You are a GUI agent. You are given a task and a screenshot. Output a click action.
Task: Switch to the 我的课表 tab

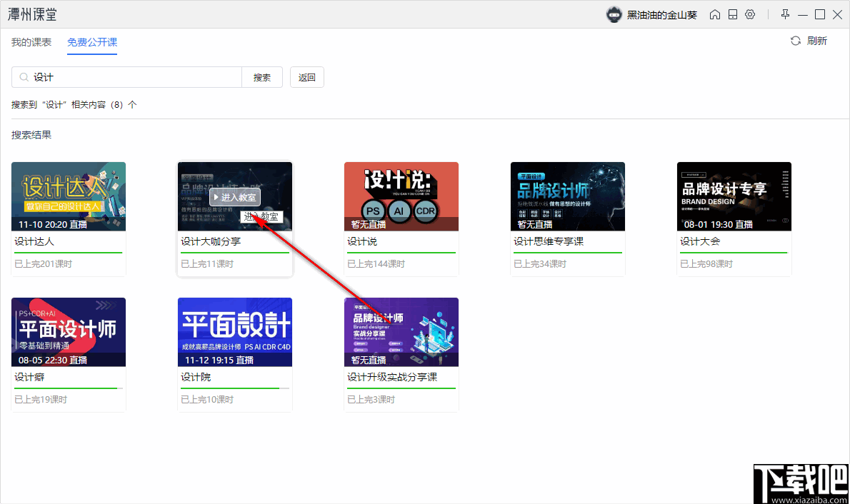(31, 42)
